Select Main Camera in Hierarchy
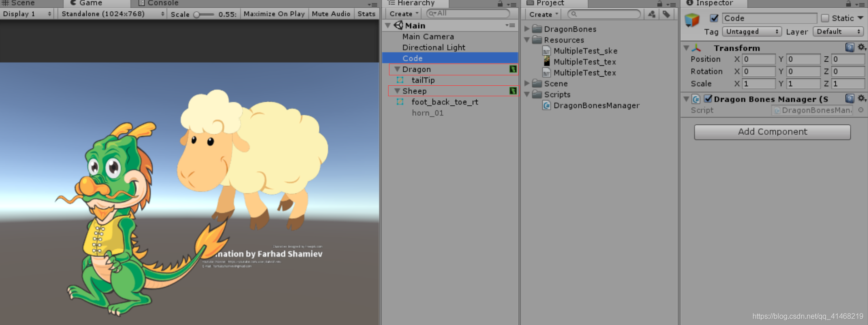The width and height of the screenshot is (868, 325). pos(428,37)
